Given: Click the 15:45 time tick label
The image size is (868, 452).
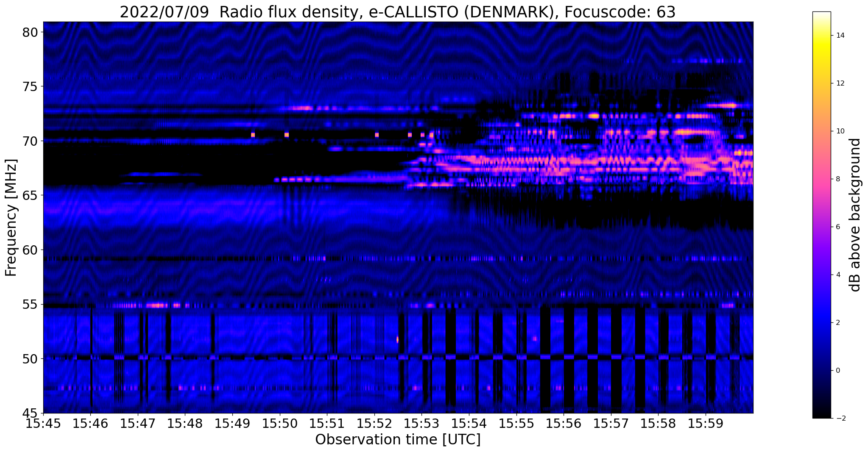Looking at the screenshot, I should pyautogui.click(x=44, y=424).
